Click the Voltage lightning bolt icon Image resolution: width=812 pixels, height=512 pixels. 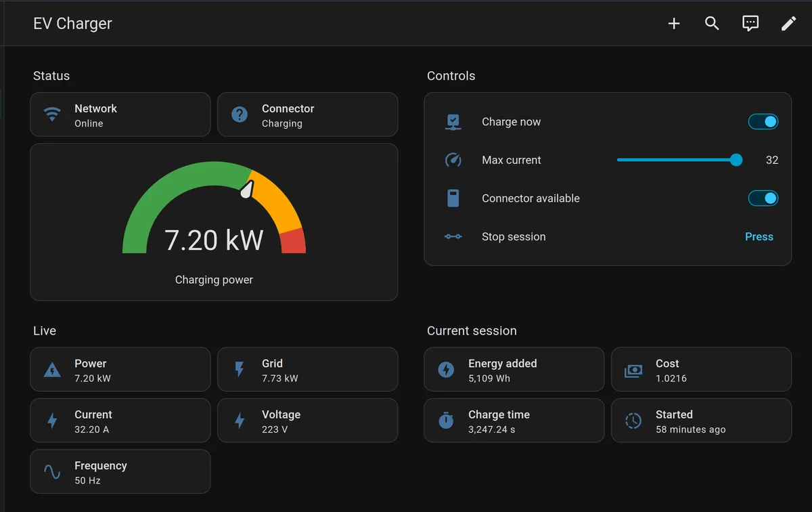click(240, 421)
